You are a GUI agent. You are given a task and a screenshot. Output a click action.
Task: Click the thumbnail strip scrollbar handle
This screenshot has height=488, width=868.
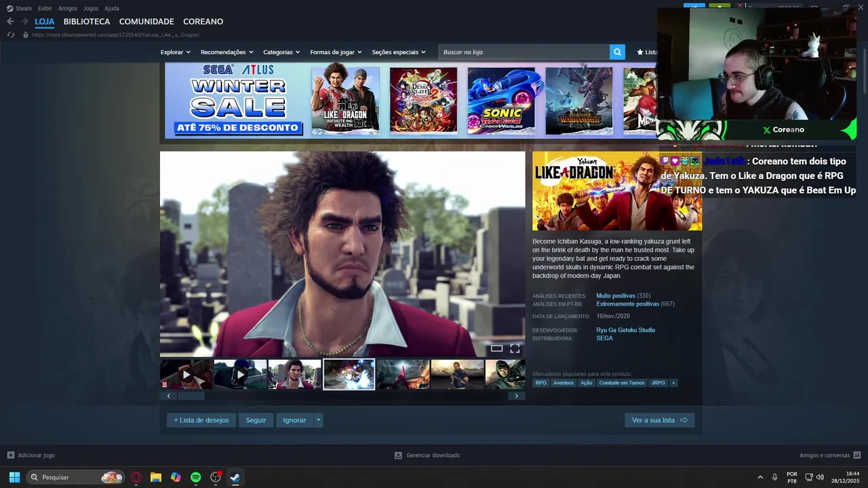coord(191,396)
